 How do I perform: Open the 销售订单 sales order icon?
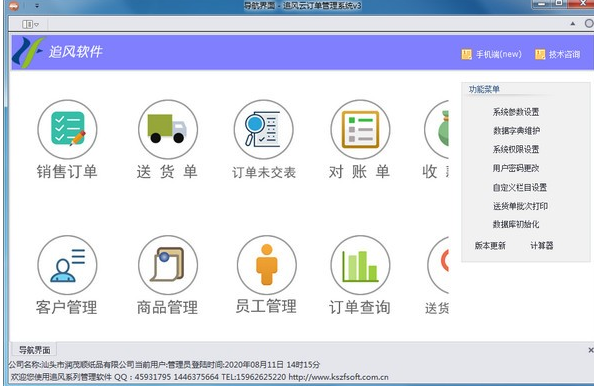[67, 129]
